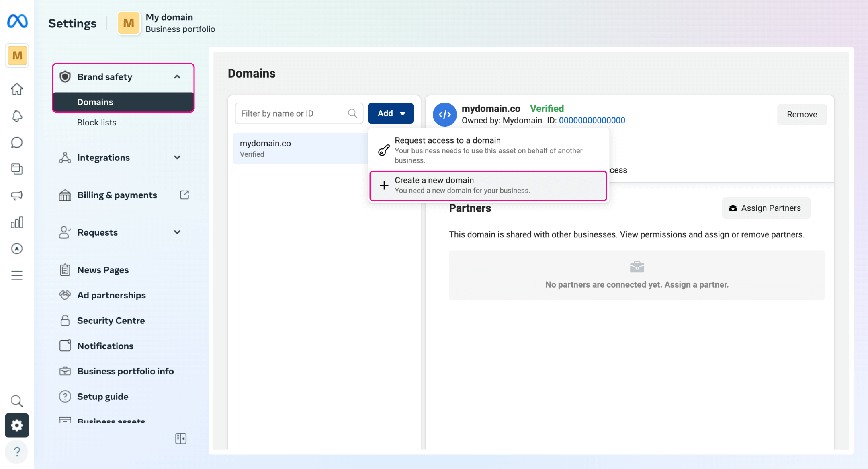The image size is (868, 469).
Task: Open the Settings gear icon
Action: point(17,425)
